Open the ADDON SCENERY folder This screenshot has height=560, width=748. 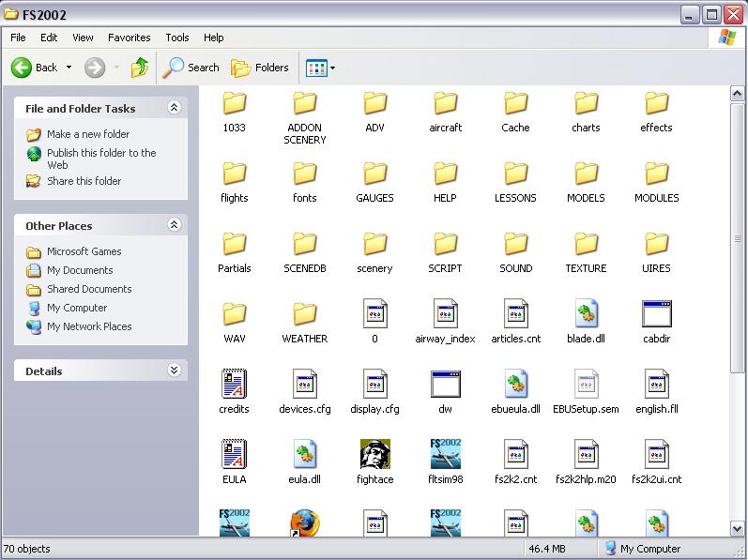click(304, 119)
